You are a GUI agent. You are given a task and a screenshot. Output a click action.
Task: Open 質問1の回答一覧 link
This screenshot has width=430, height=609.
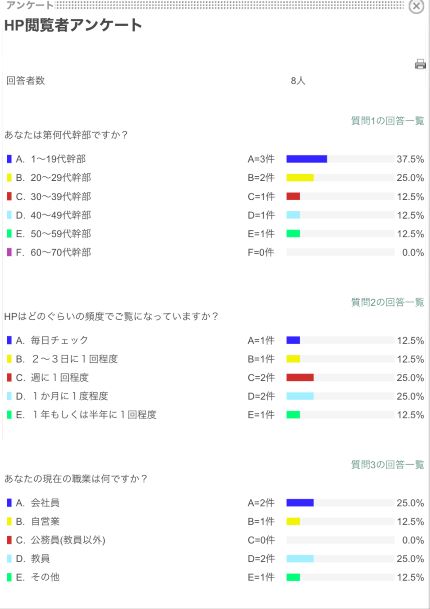(x=387, y=121)
